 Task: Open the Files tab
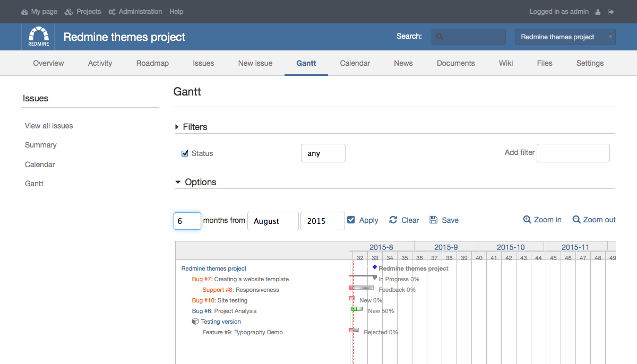tap(545, 63)
